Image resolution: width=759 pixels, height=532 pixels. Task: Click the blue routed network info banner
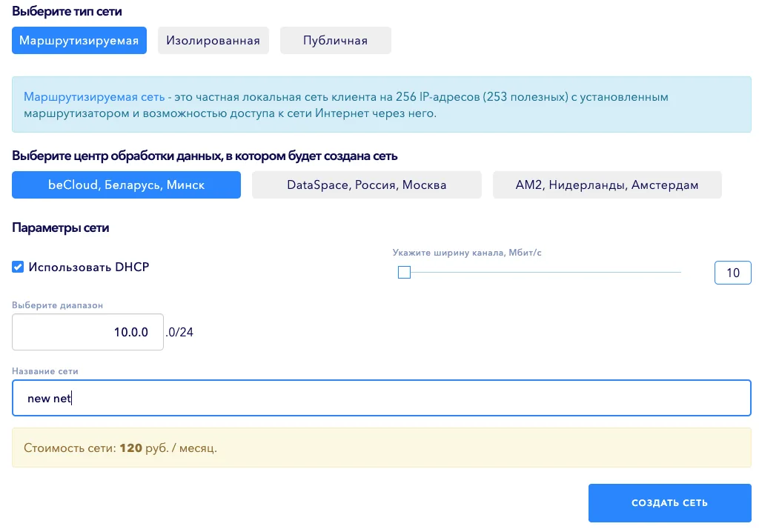pyautogui.click(x=381, y=104)
